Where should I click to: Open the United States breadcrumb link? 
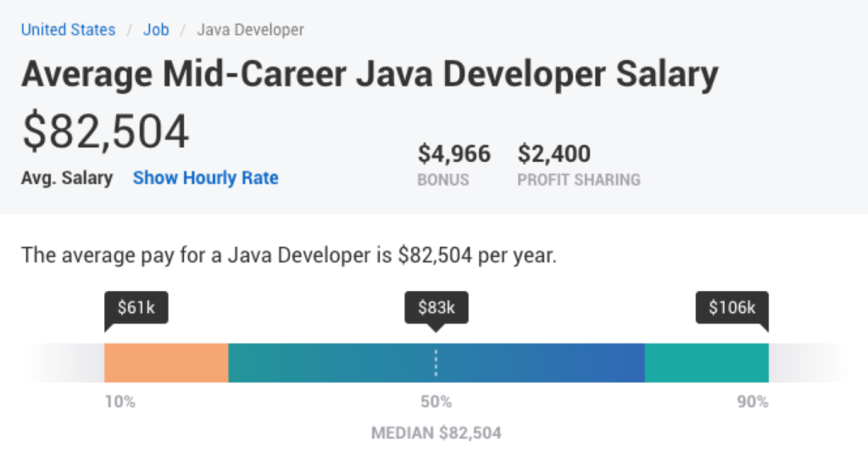point(68,30)
